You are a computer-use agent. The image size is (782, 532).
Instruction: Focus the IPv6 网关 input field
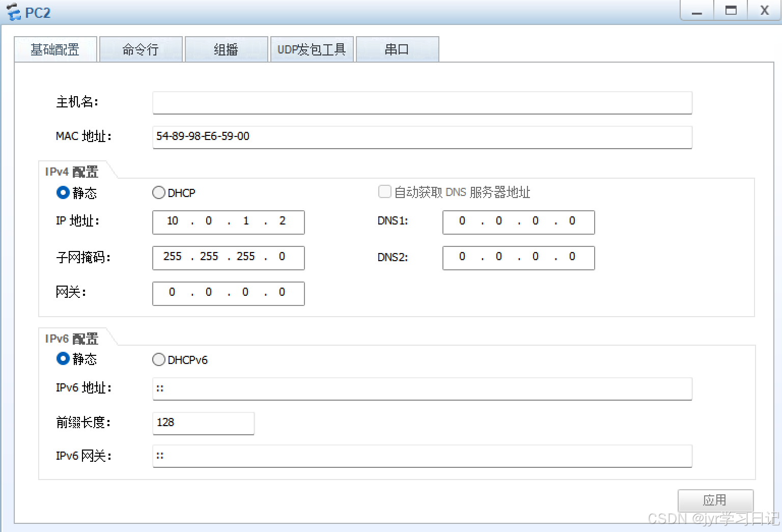coord(422,456)
